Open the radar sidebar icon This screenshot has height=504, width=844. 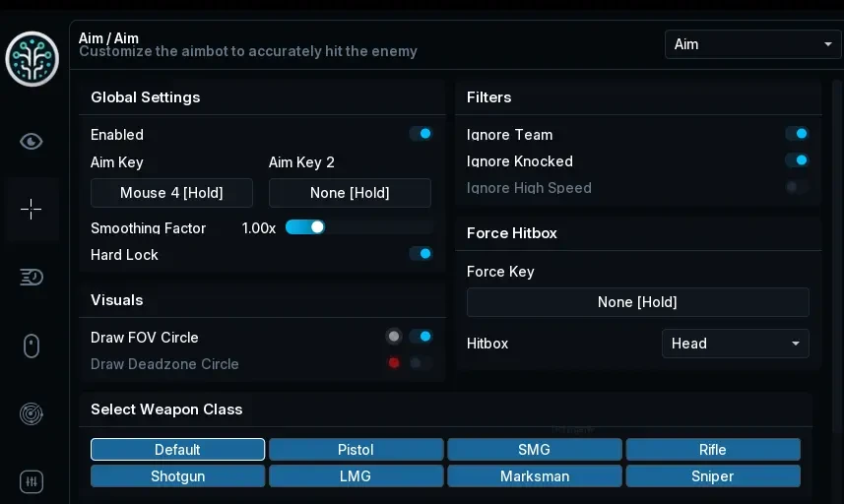(x=32, y=413)
